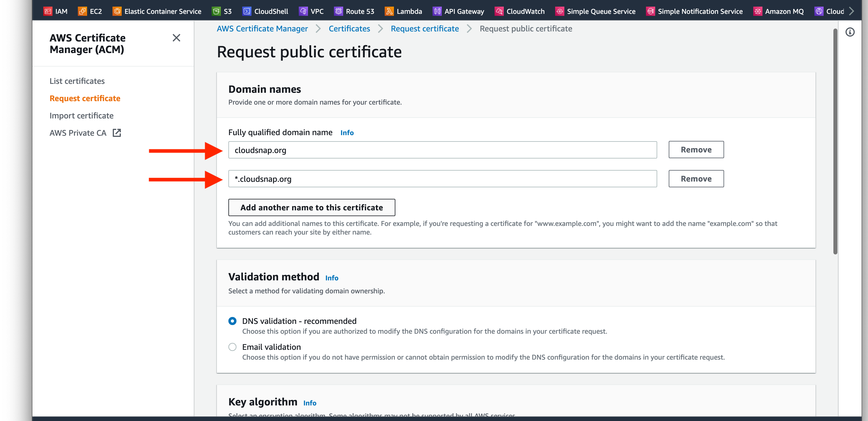The image size is (868, 421).
Task: Open the Route 53 shortcut icon
Action: click(338, 11)
